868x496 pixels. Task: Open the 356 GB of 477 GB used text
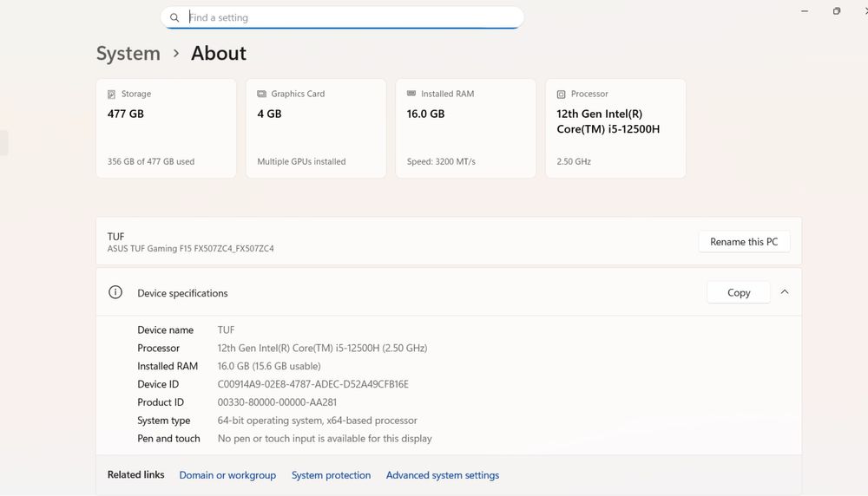151,161
